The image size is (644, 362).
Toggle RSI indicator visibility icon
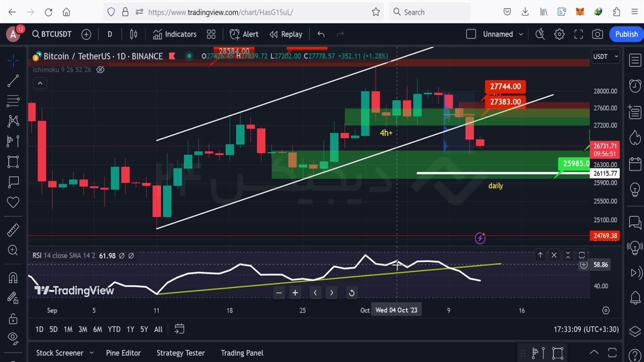121,256
